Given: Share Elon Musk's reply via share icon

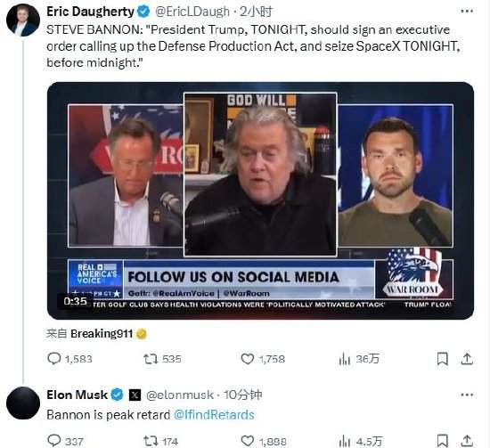Looking at the screenshot, I should tap(467, 441).
